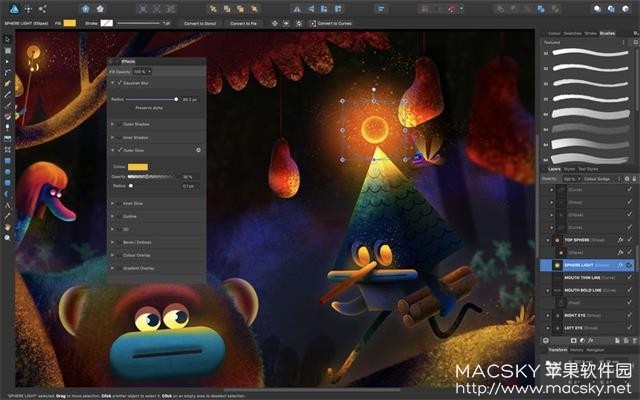Image resolution: width=640 pixels, height=400 pixels.
Task: Open the layer Opacity percentage dropdown
Action: [x=571, y=179]
